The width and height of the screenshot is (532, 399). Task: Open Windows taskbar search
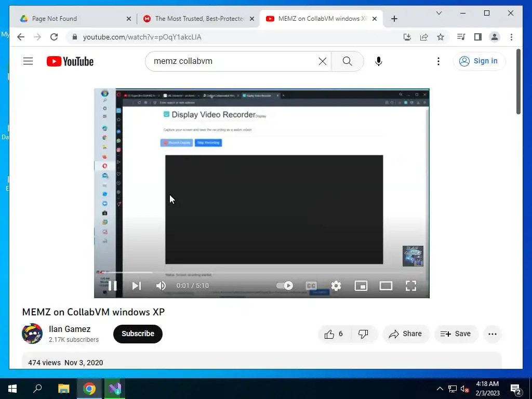(37, 389)
